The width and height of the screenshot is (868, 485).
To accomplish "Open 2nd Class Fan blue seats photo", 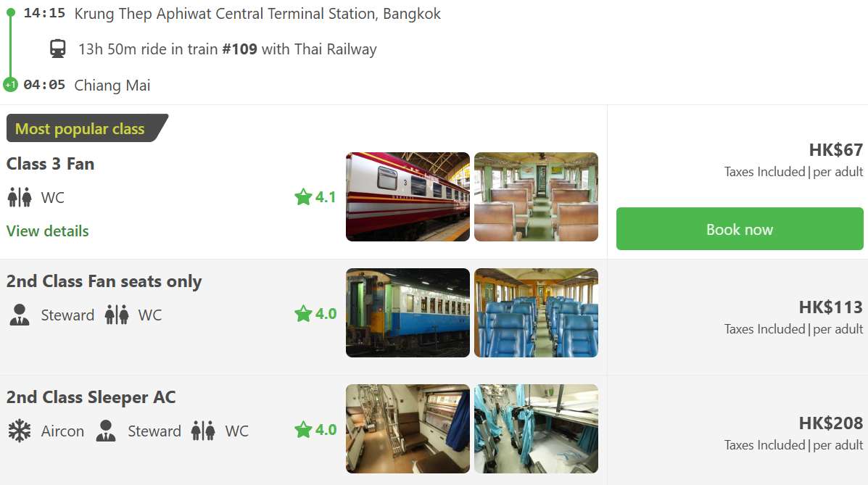I will 536,312.
